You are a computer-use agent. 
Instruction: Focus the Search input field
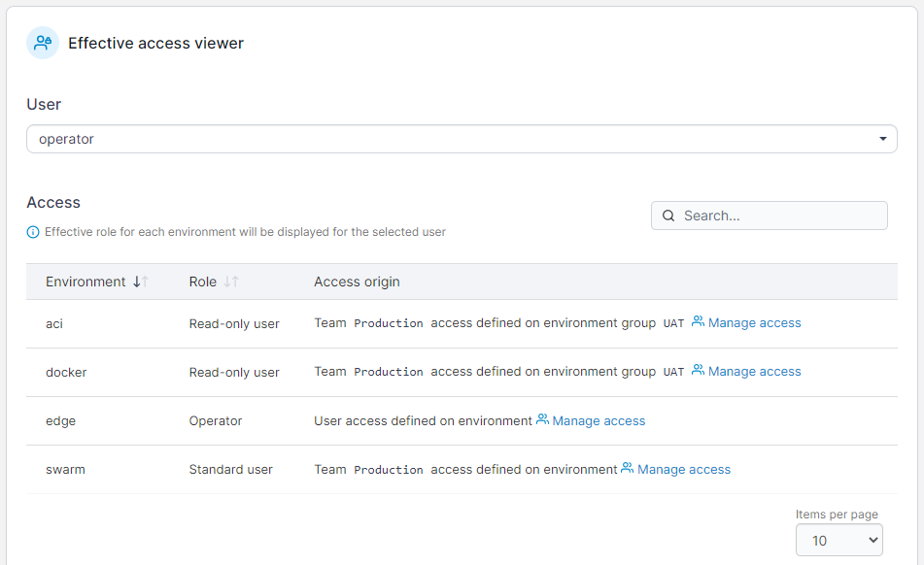click(777, 216)
